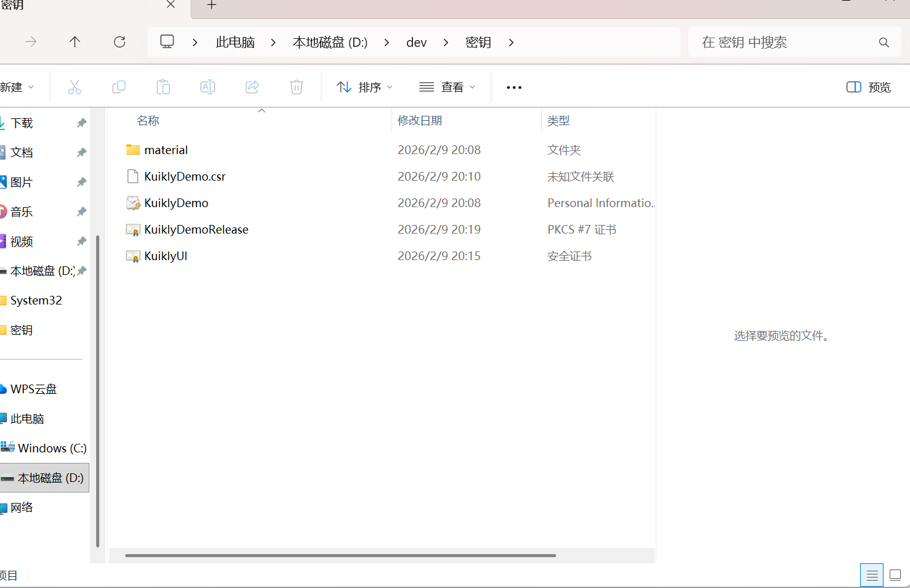910x588 pixels.
Task: Click the Share icon in toolbar
Action: (x=252, y=88)
